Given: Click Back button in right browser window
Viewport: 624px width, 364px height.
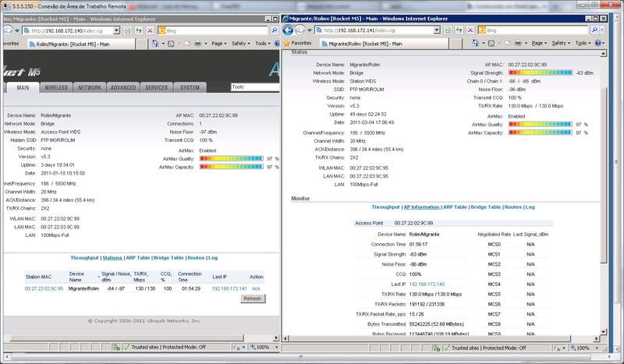Looking at the screenshot, I should [288, 30].
